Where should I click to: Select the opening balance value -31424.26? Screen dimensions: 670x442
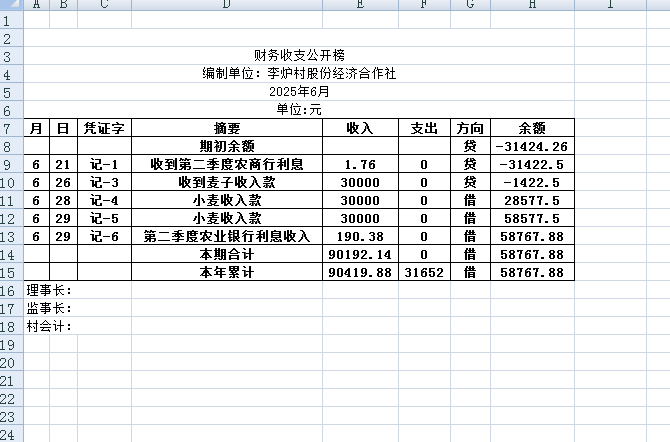(532, 146)
